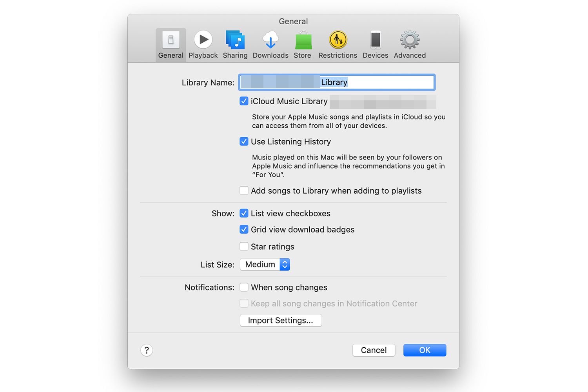
Task: Enable When song changes notification
Action: tap(244, 287)
